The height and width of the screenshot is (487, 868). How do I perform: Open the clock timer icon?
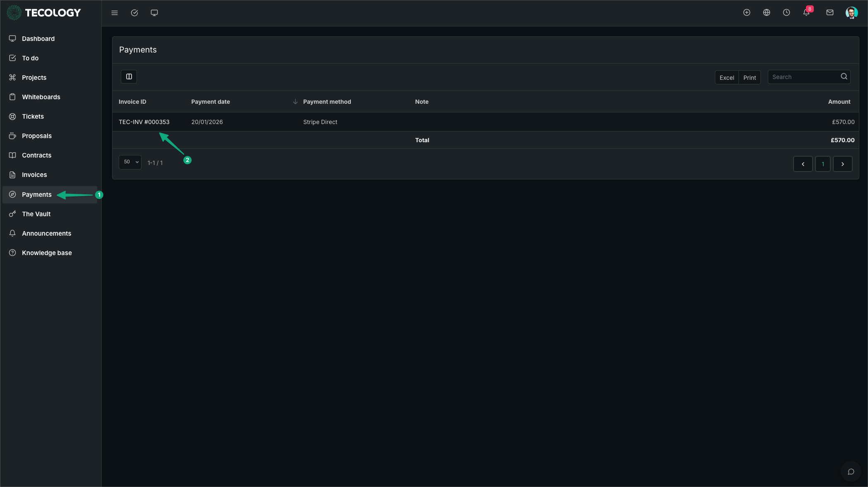(786, 13)
